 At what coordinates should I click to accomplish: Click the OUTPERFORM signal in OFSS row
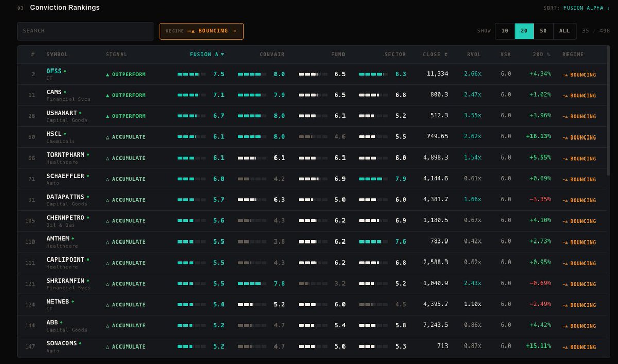pyautogui.click(x=126, y=74)
